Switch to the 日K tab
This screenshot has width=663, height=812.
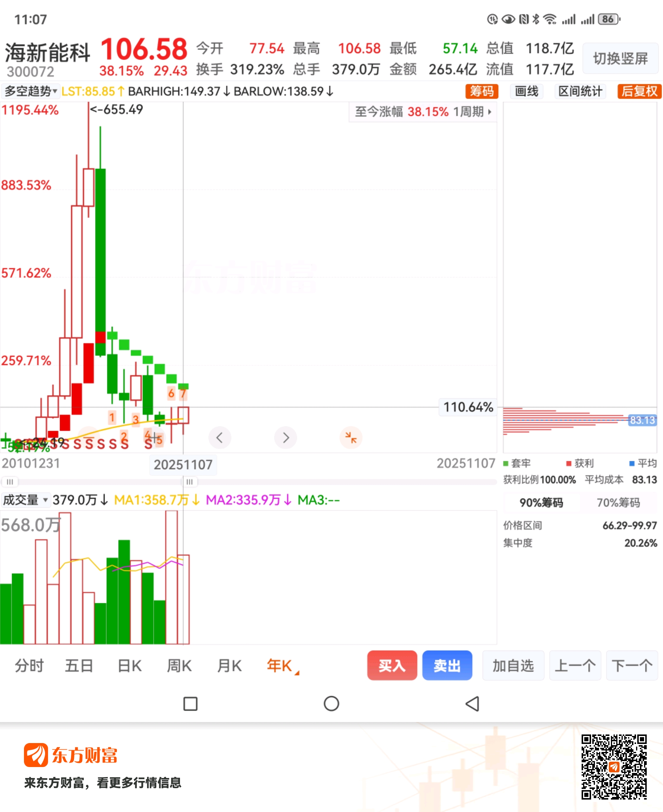tap(129, 666)
